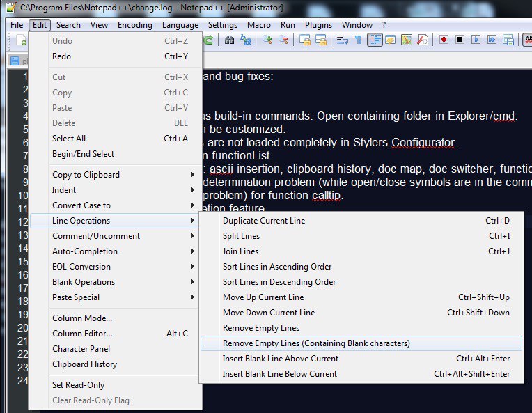Click the Notepad++ title bar icon
The height and width of the screenshot is (413, 532).
tap(11, 7)
